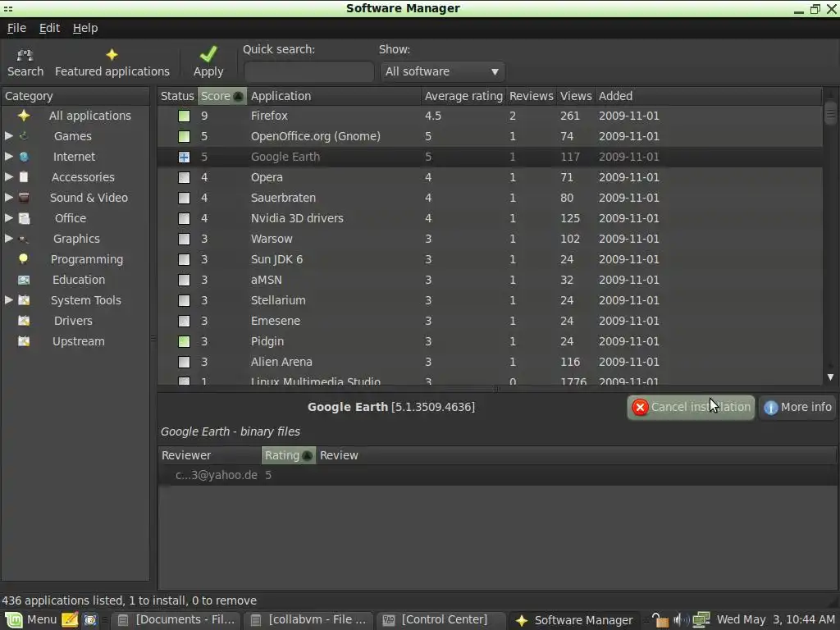Click the Search binoculars toolbar icon
The image size is (840, 630).
pos(25,55)
